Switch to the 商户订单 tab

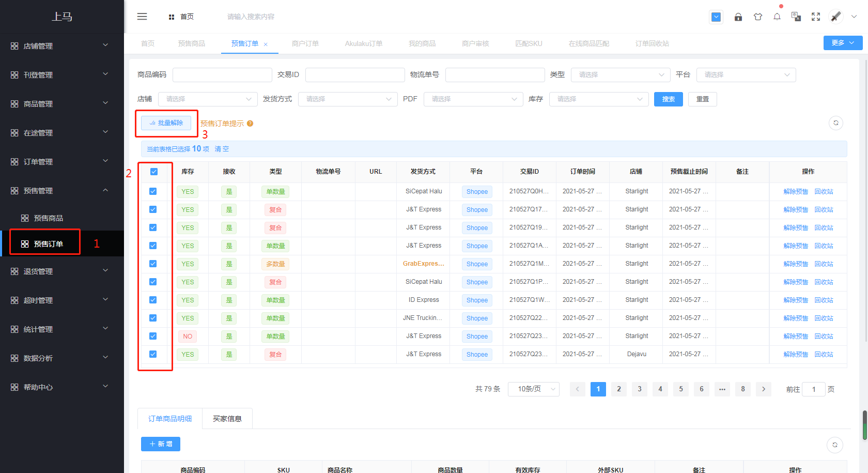pos(305,44)
